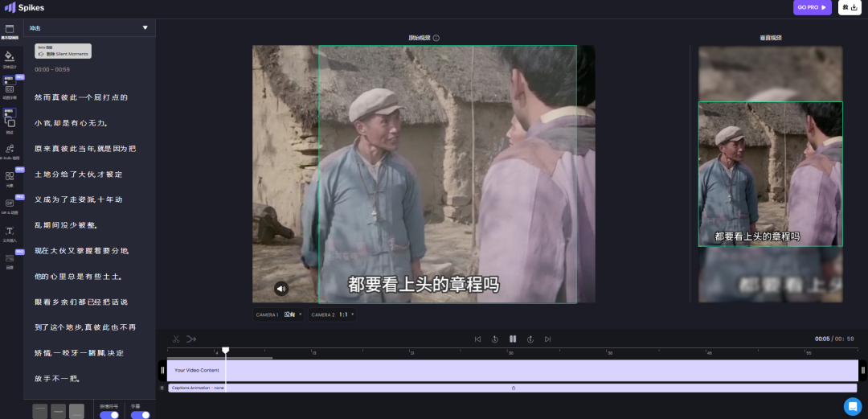Open the basic templates panel in sidebar
This screenshot has width=868, height=419.
pyautogui.click(x=10, y=31)
